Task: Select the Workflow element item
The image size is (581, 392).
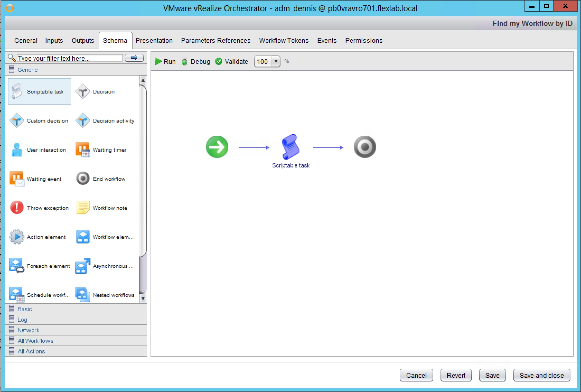Action: click(x=105, y=237)
